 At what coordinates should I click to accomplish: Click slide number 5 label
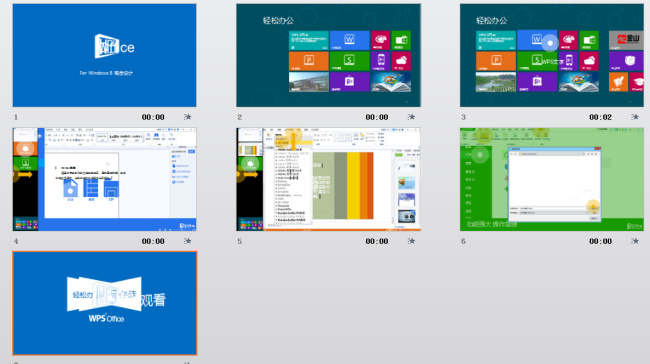pyautogui.click(x=240, y=241)
